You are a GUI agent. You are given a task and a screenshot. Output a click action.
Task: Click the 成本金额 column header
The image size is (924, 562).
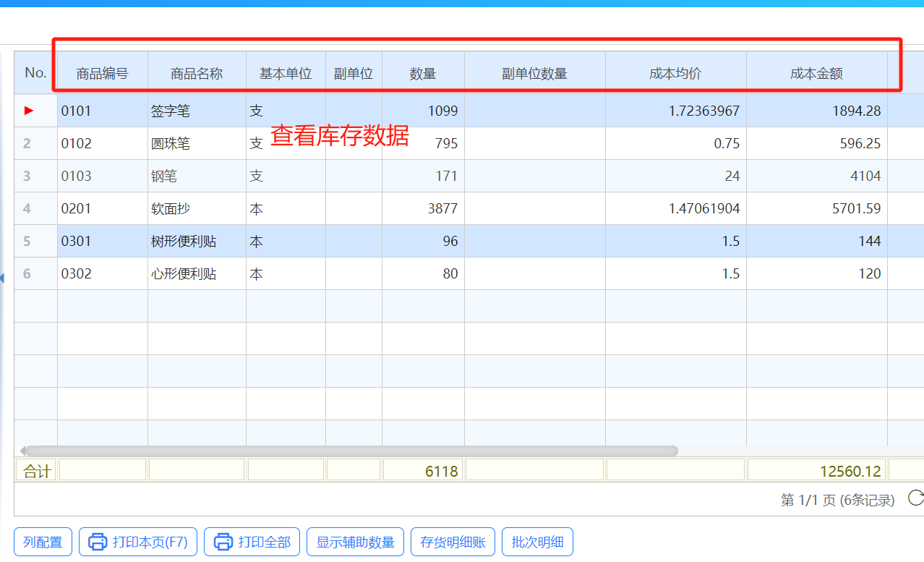[x=816, y=73]
